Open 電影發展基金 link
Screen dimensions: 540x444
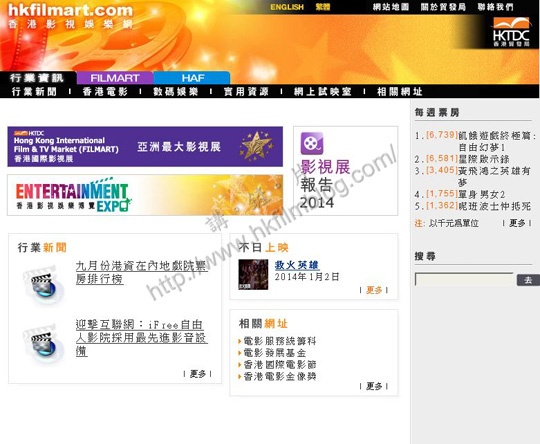(x=274, y=353)
